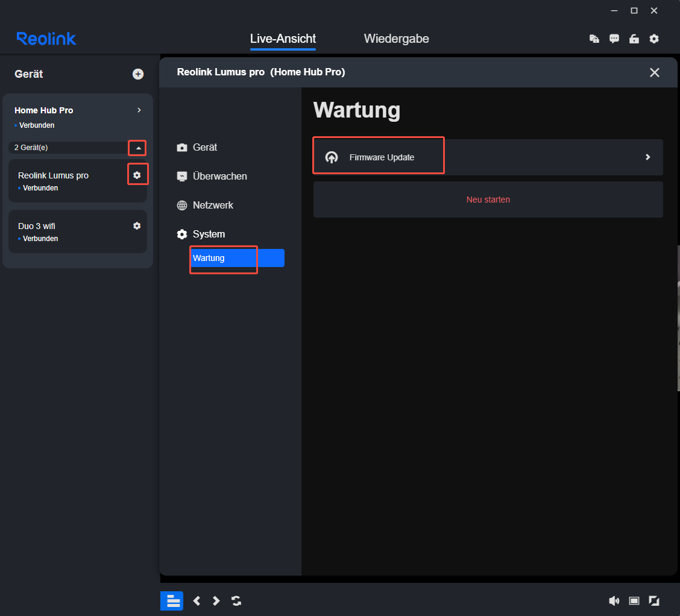This screenshot has width=680, height=616.
Task: Click the Firmware Update upload icon
Action: 332,157
